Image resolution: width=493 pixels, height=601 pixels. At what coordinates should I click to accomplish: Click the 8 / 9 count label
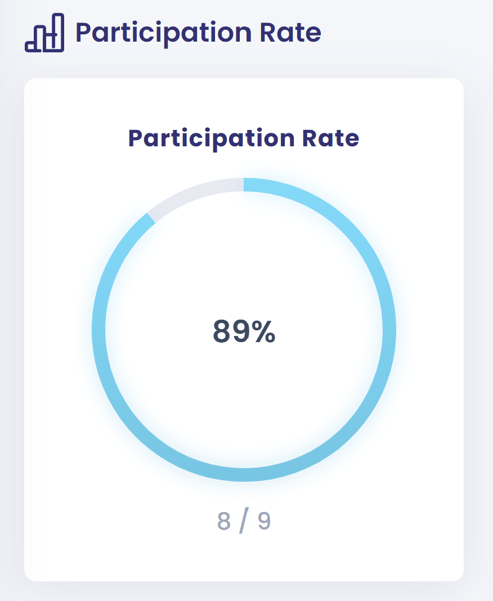click(x=244, y=520)
